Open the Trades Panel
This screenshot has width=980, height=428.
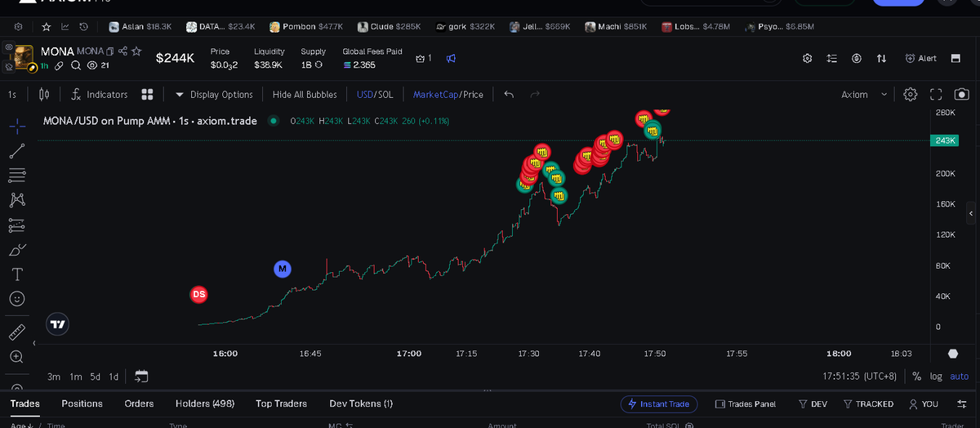click(745, 403)
